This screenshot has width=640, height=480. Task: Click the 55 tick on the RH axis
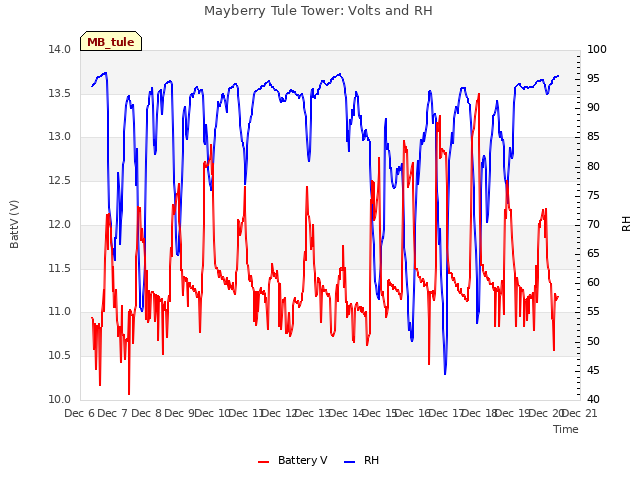click(593, 312)
